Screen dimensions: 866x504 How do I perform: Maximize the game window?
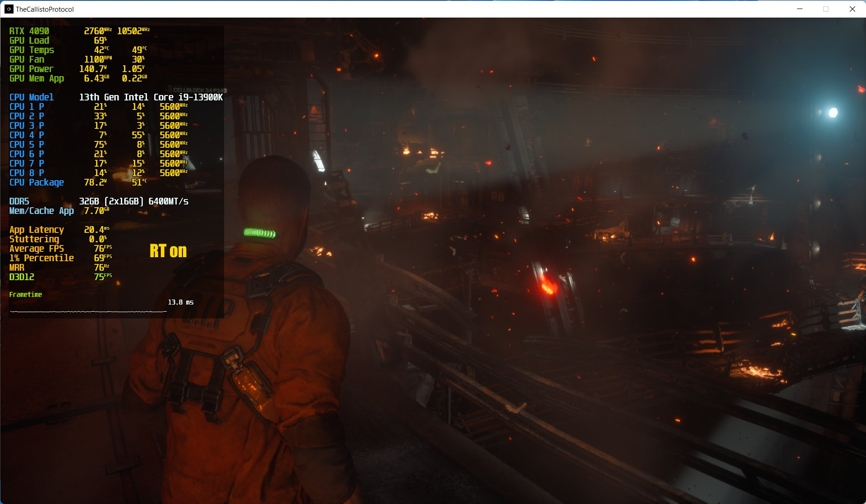pos(826,9)
